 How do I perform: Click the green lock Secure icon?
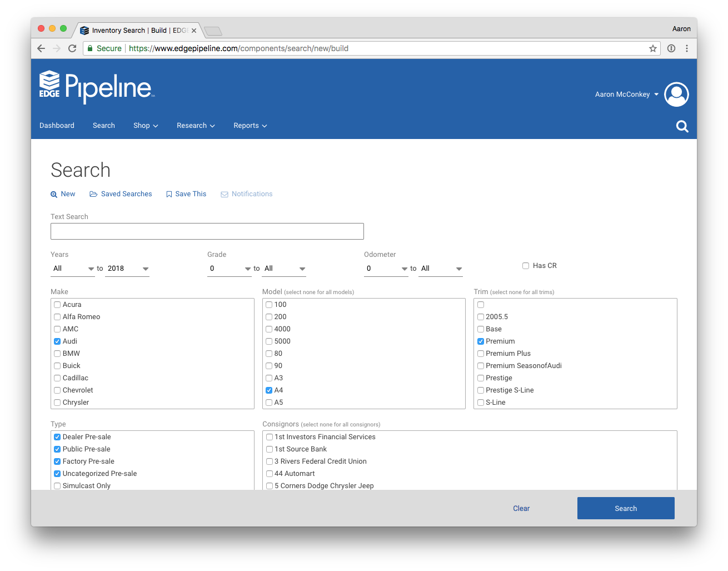(x=90, y=48)
